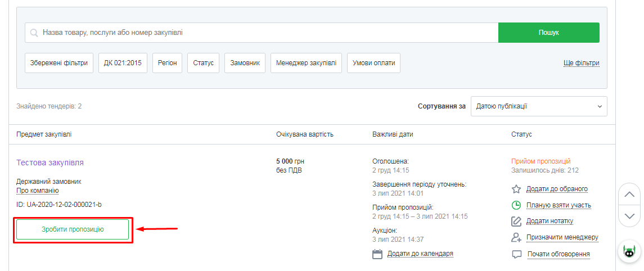Expand the Регіон filter
This screenshot has width=644, height=271.
166,63
